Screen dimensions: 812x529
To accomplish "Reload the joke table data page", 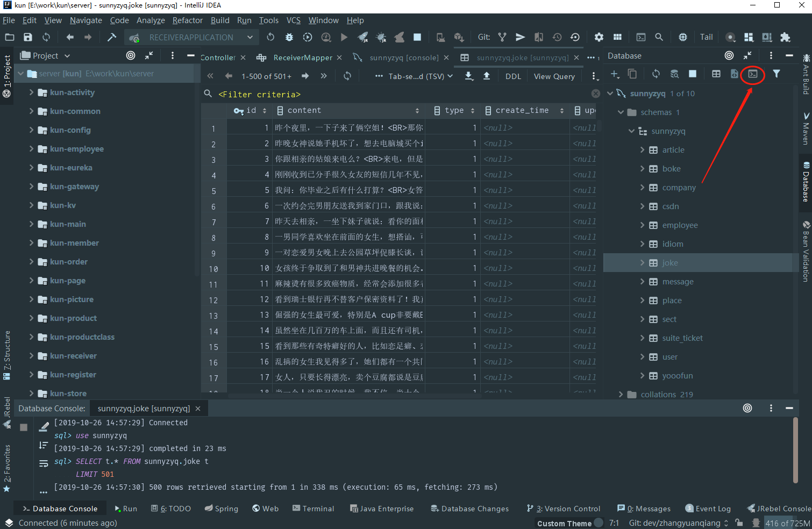I will (x=347, y=76).
